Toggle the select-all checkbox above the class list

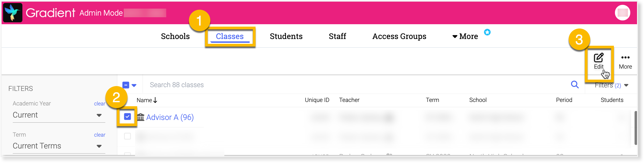tap(126, 84)
